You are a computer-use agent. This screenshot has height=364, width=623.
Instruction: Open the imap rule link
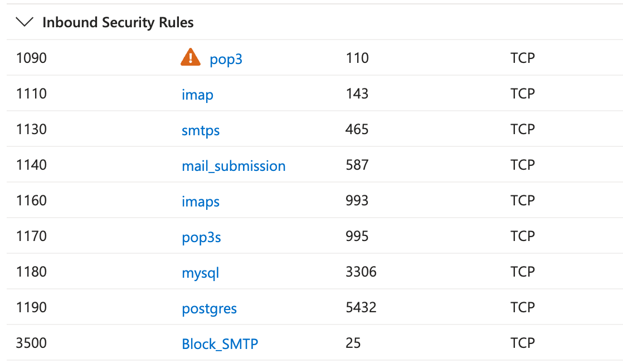(x=197, y=95)
